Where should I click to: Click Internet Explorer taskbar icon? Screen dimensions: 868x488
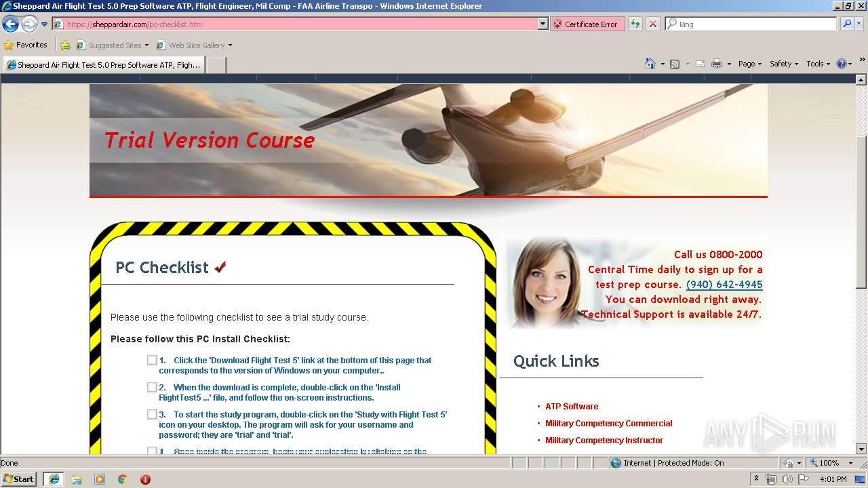tap(54, 479)
